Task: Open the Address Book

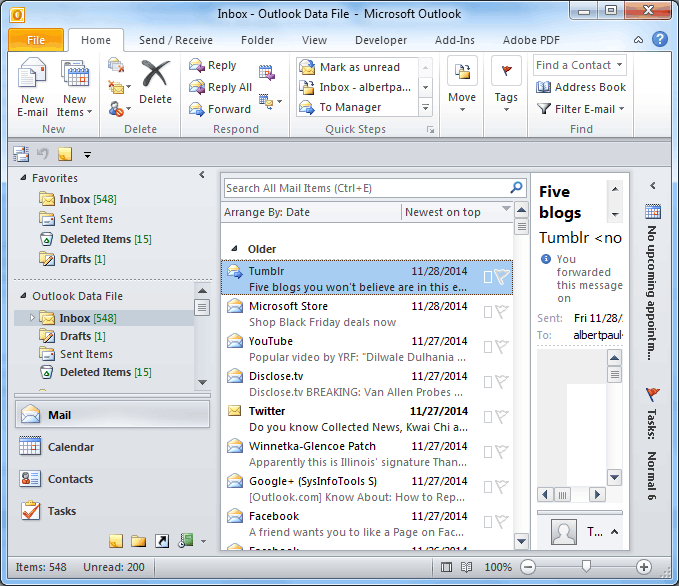Action: coord(581,87)
